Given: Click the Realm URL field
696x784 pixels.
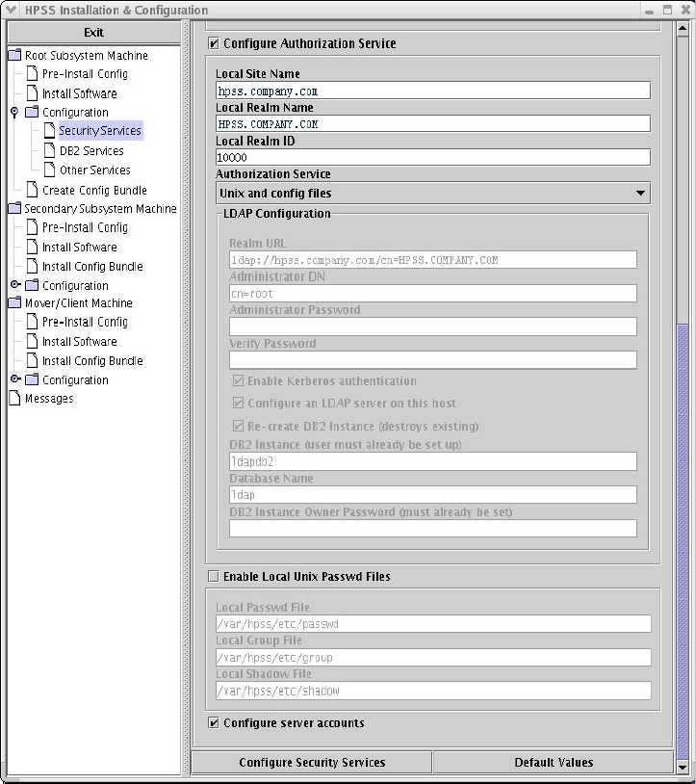Looking at the screenshot, I should [432, 259].
